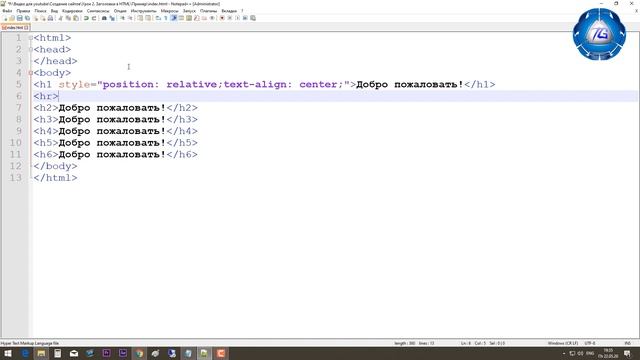Create a new document via toolbar icon
640x360 pixels.
tap(5, 18)
